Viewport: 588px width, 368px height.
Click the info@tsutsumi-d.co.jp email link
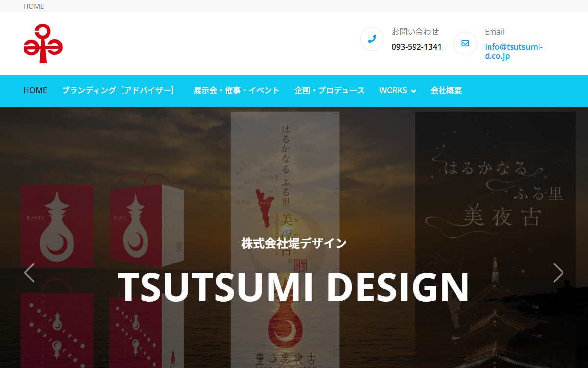coord(514,52)
